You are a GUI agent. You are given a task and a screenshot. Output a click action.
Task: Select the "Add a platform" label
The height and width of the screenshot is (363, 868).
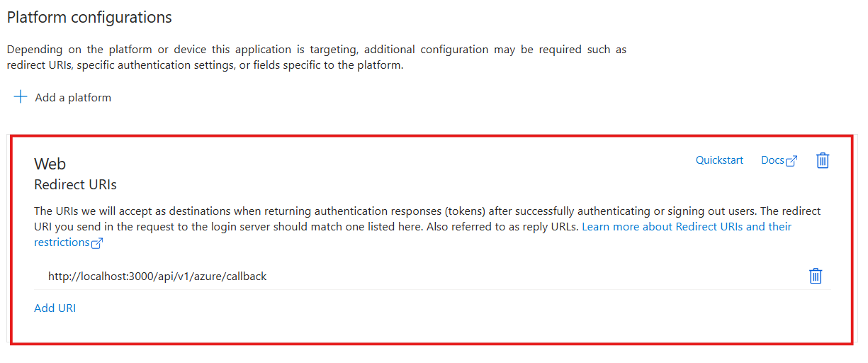[x=73, y=98]
